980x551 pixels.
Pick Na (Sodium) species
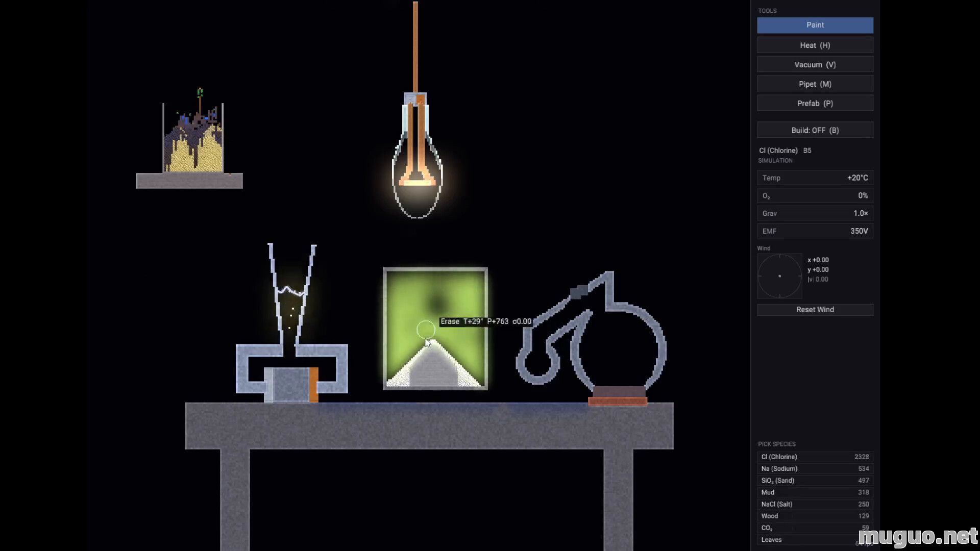[x=815, y=468]
